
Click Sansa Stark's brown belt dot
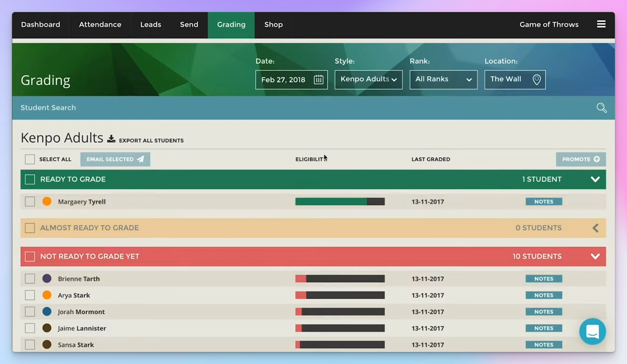point(47,344)
